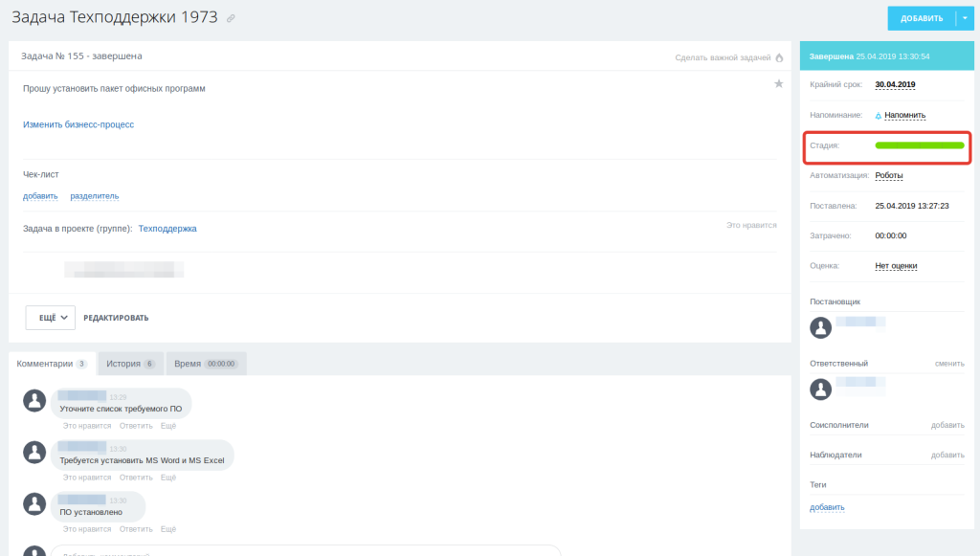The width and height of the screenshot is (980, 556).
Task: Click the green Стадия progress bar
Action: 920,145
